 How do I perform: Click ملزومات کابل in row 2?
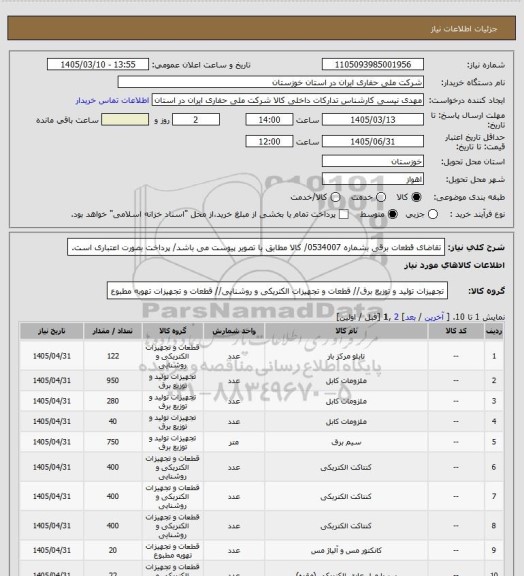[x=346, y=381]
